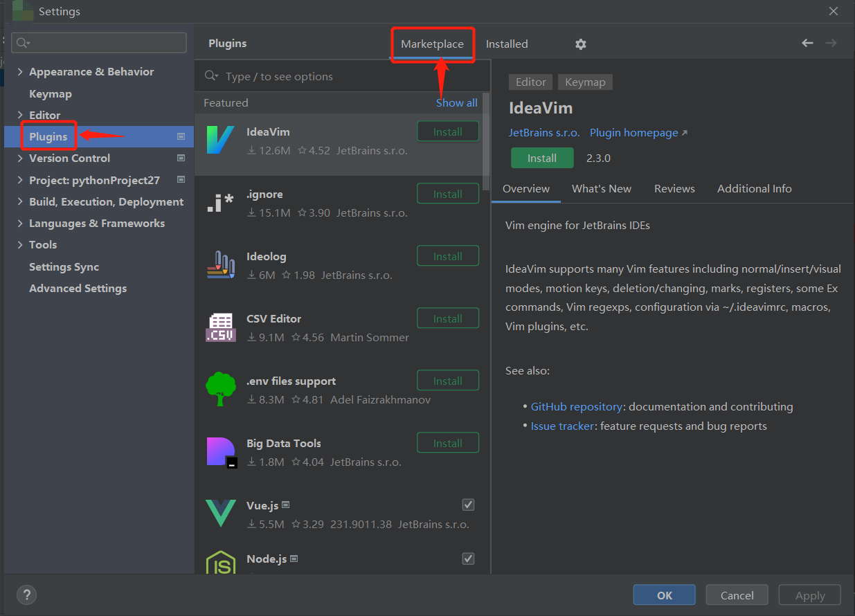Click the Big Data Tools plugin logo
The image size is (855, 616).
pyautogui.click(x=222, y=453)
